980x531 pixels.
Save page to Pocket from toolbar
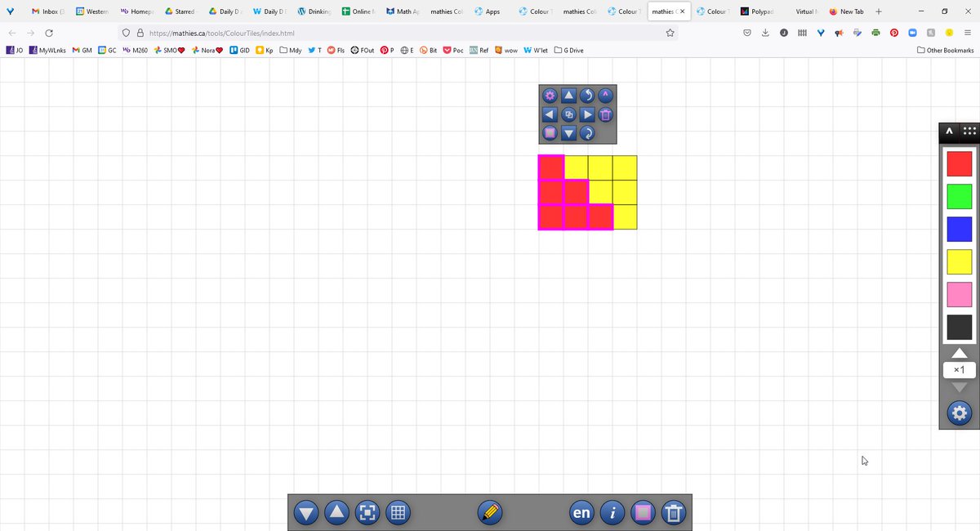(x=747, y=33)
